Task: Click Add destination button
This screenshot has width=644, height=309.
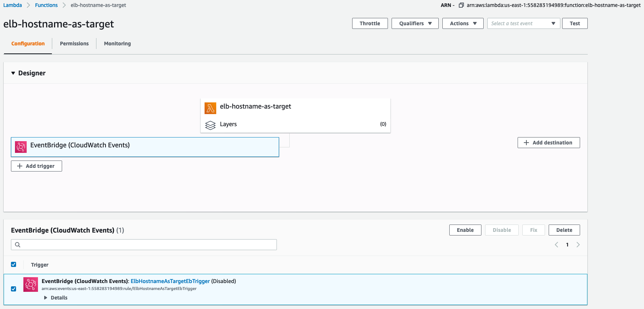Action: (x=549, y=143)
